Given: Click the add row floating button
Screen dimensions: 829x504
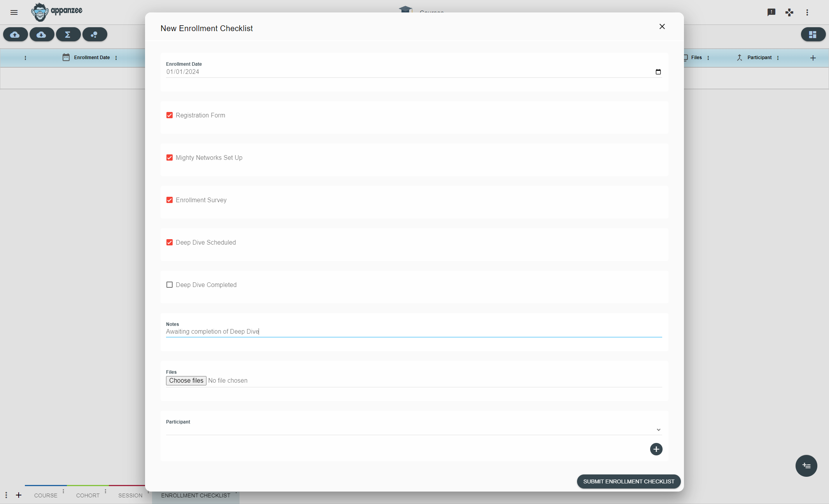Looking at the screenshot, I should 806,466.
